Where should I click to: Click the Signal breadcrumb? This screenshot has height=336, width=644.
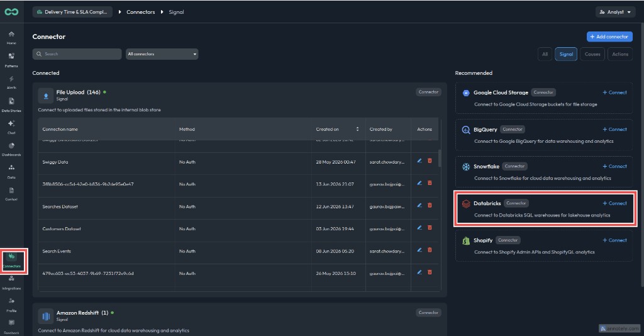coord(176,12)
